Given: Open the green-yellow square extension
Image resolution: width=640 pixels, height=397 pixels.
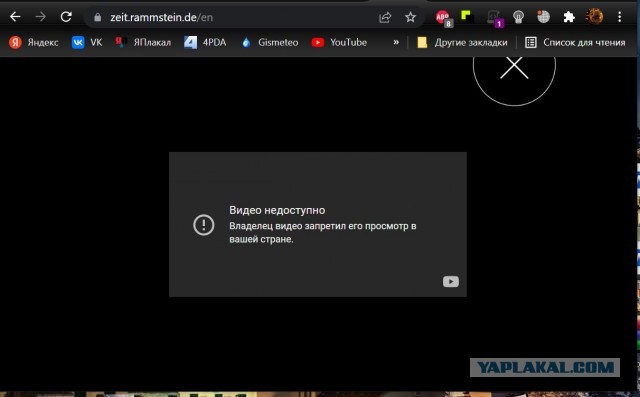Looking at the screenshot, I should (467, 17).
